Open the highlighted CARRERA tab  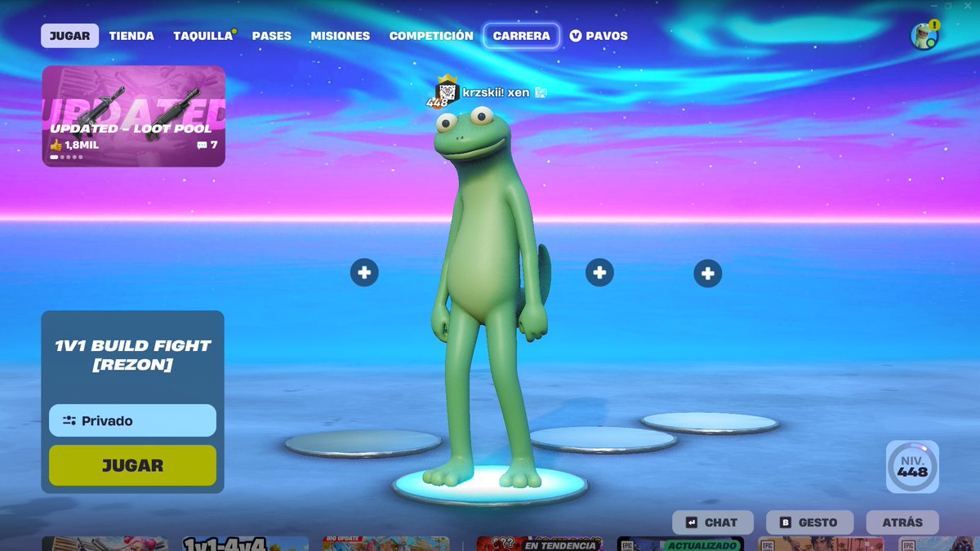point(522,36)
